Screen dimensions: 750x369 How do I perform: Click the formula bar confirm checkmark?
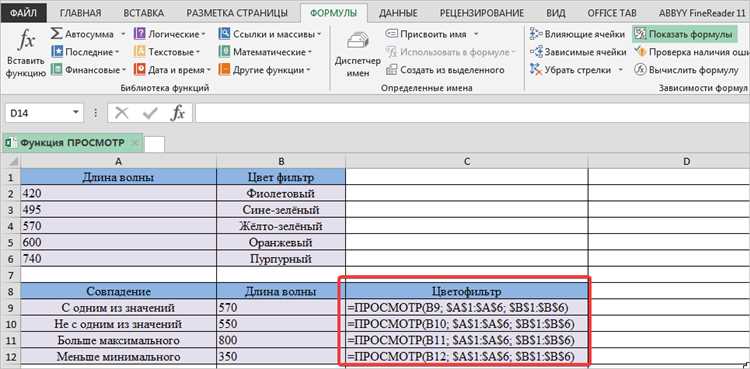tap(150, 113)
